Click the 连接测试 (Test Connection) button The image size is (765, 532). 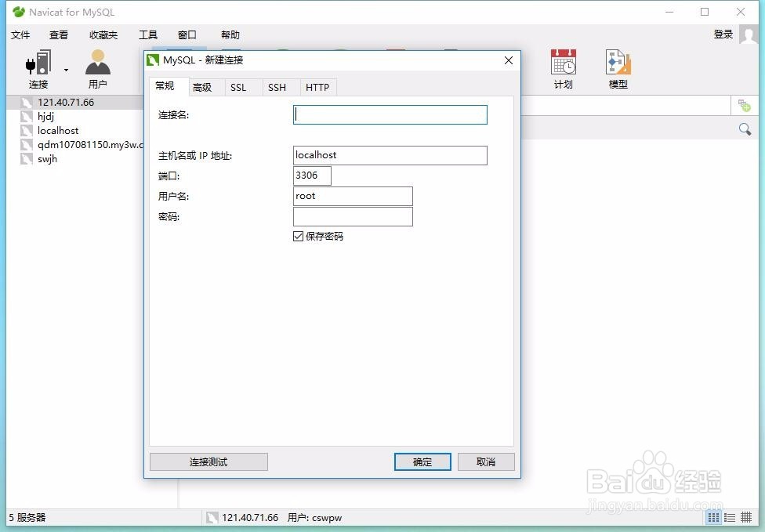[x=208, y=461]
